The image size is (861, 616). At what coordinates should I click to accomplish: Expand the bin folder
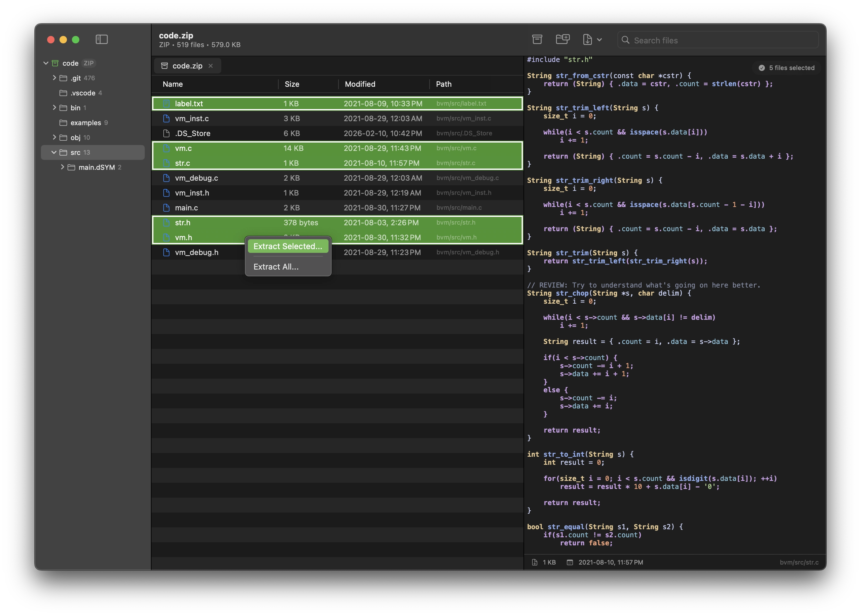(54, 108)
